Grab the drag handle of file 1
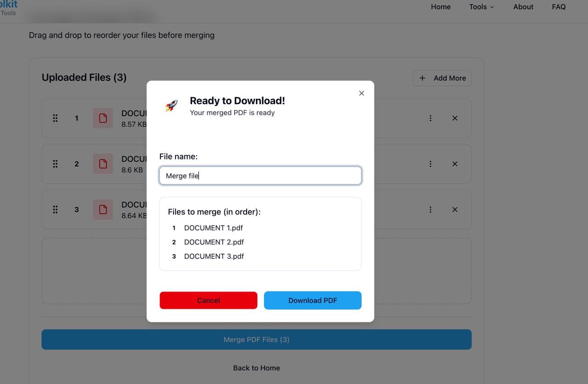588x384 pixels. pyautogui.click(x=55, y=118)
